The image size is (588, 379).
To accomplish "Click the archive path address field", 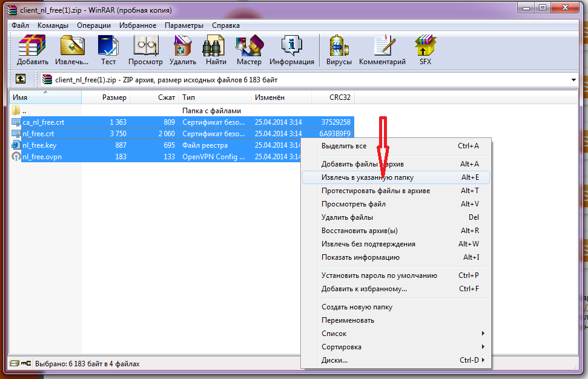I will pyautogui.click(x=308, y=80).
